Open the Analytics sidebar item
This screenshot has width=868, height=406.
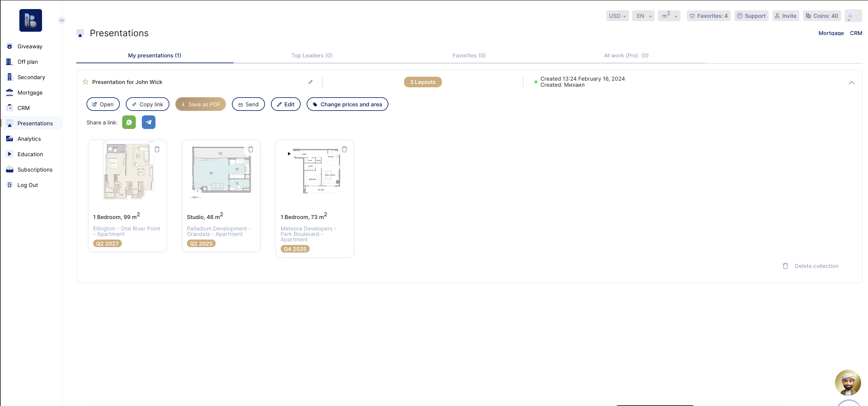click(29, 139)
